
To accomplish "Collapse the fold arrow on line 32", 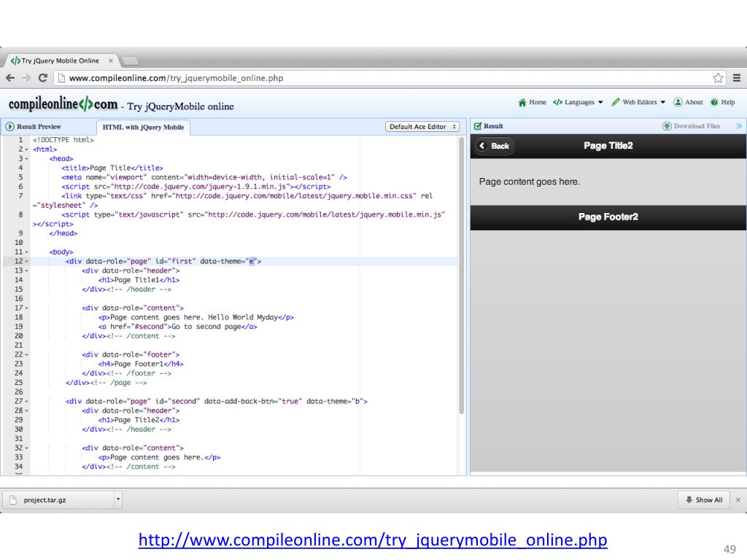I will point(26,448).
